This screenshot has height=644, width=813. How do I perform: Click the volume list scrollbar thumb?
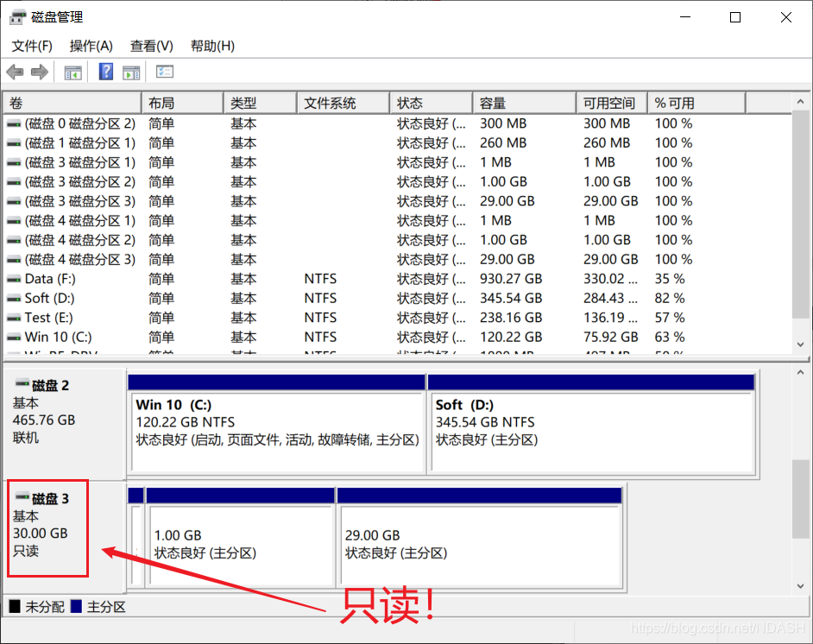tap(801, 213)
